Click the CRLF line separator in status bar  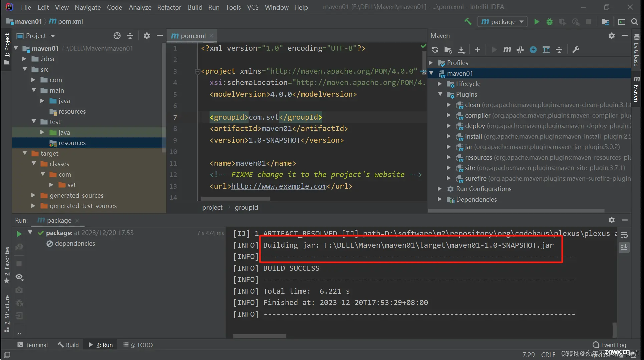548,355
